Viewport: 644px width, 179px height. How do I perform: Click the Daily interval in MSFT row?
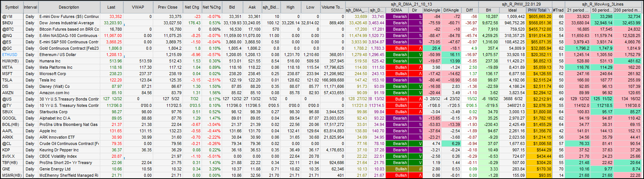pos(30,74)
